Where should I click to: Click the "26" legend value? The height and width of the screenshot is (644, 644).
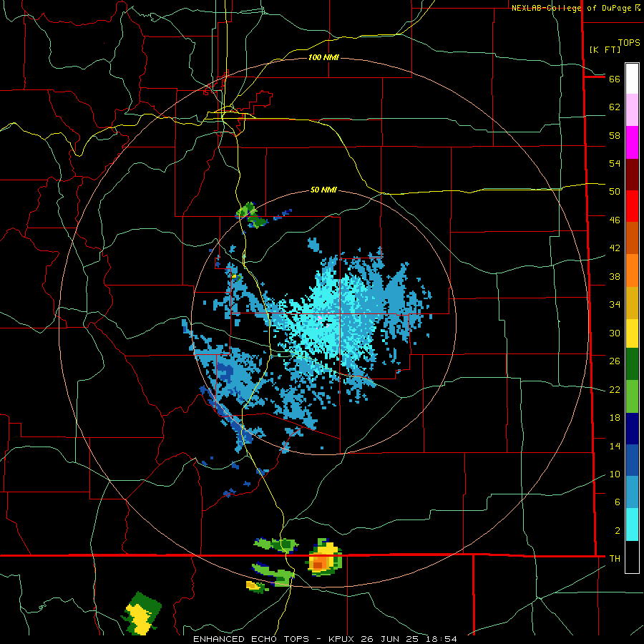point(615,361)
